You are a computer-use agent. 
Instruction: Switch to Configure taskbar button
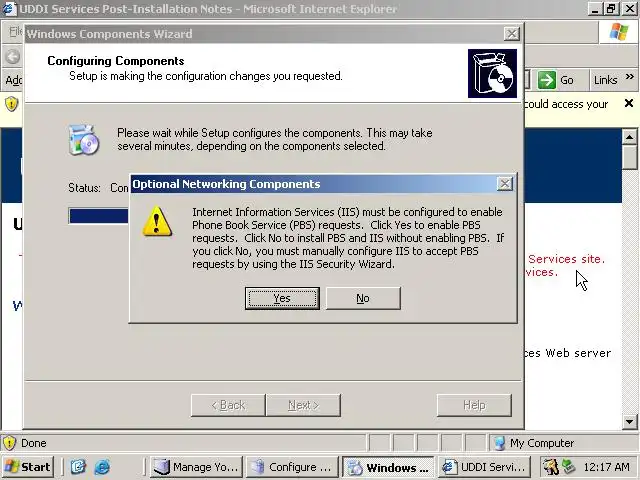pyautogui.click(x=292, y=467)
